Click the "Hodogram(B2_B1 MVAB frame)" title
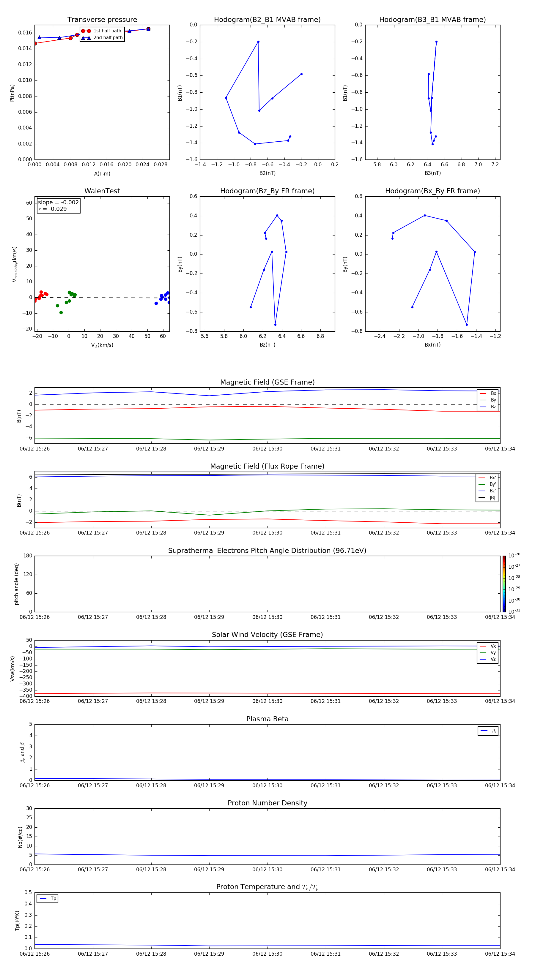This screenshot has height=980, width=535. (x=267, y=20)
